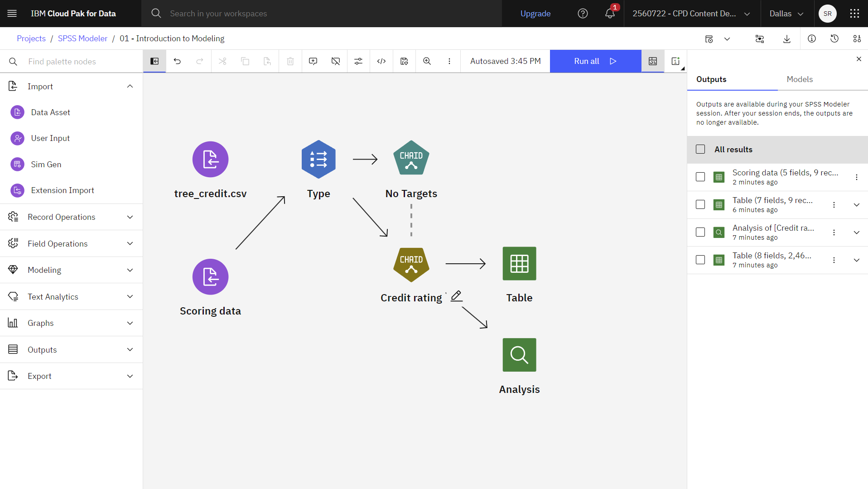Image resolution: width=868 pixels, height=489 pixels.
Task: Expand the Record Operations palette category
Action: pos(72,217)
